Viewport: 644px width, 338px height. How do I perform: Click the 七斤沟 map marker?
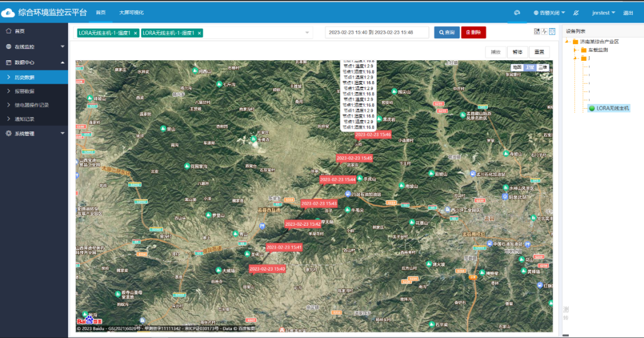pos(219,84)
